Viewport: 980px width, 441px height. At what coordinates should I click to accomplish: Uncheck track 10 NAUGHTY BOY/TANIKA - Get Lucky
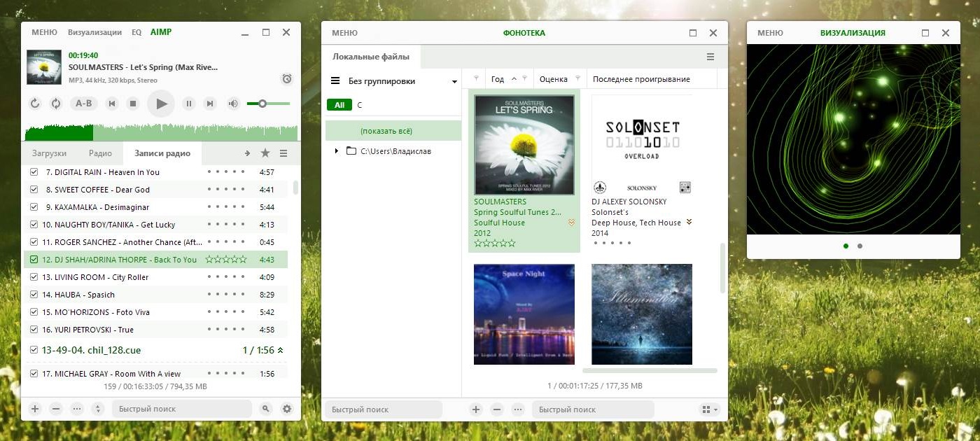(34, 224)
